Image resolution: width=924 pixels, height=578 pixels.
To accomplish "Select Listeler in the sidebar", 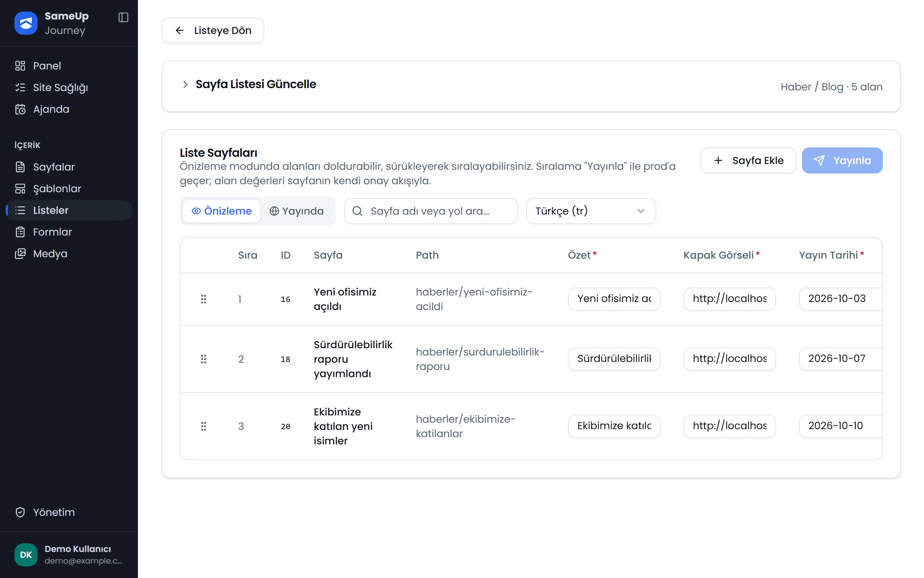I will click(69, 210).
